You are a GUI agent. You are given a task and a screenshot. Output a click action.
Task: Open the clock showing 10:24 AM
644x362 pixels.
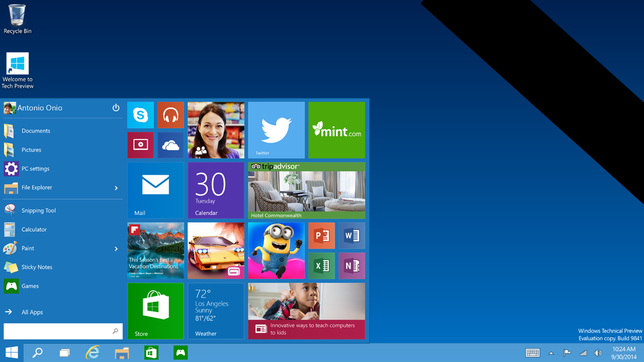[624, 353]
